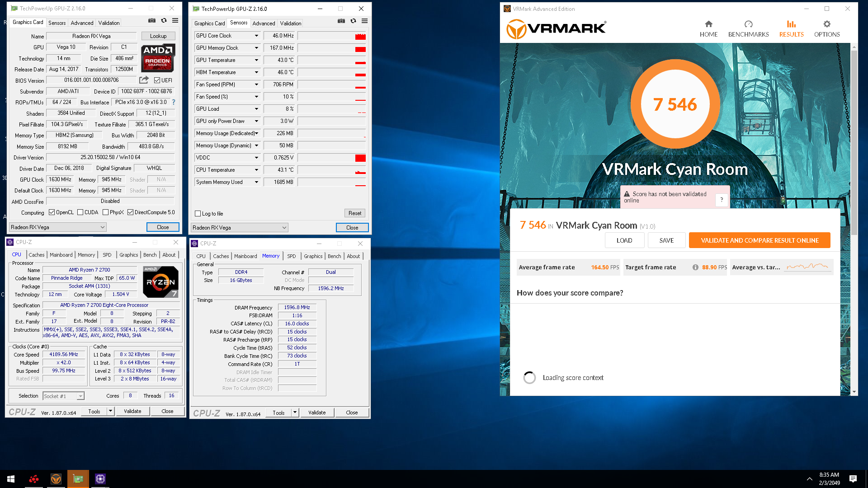Screen dimensions: 868x488
Task: Click Bus Interface question mark icon
Action: [x=174, y=102]
